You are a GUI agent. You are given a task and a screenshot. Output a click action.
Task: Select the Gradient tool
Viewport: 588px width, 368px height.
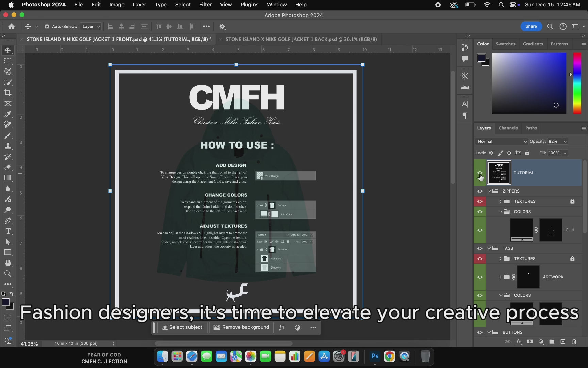(7, 178)
